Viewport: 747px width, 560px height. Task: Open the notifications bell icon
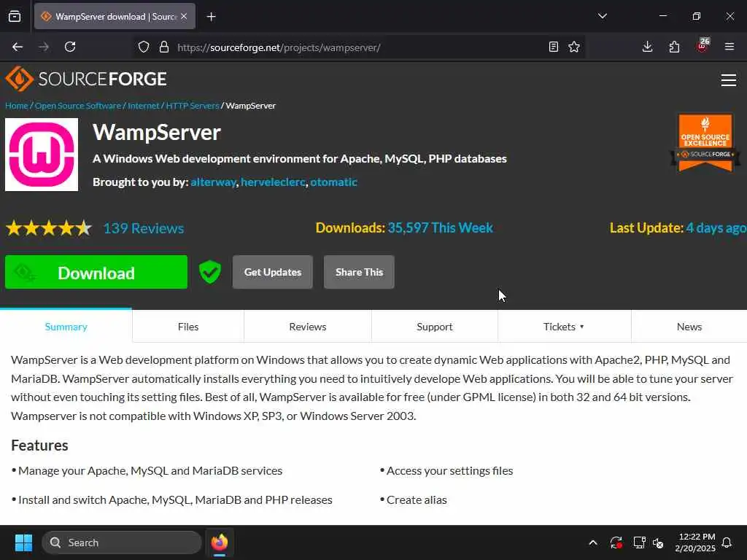[727, 542]
